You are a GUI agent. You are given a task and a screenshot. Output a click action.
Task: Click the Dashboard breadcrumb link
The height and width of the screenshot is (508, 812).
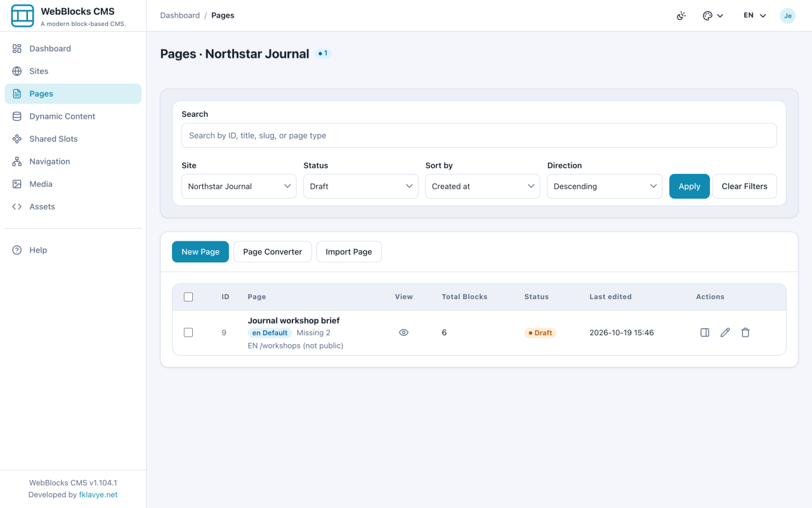[x=180, y=15]
